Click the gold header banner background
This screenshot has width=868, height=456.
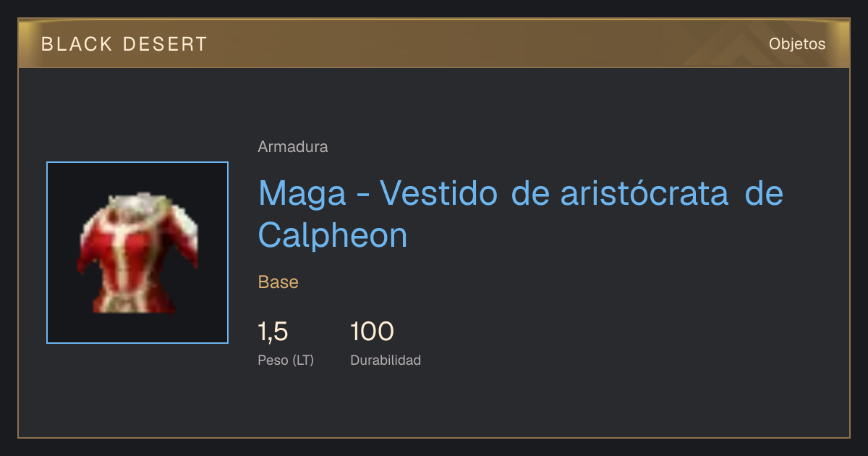pyautogui.click(x=434, y=43)
